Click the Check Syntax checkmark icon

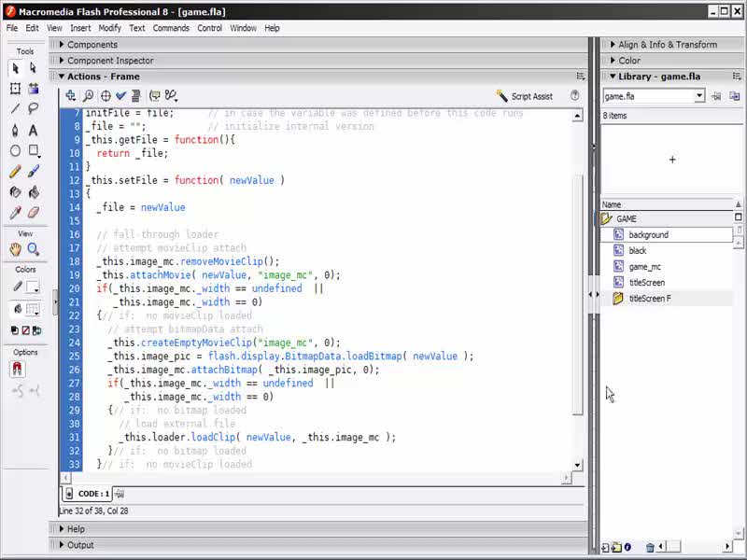[x=120, y=95]
